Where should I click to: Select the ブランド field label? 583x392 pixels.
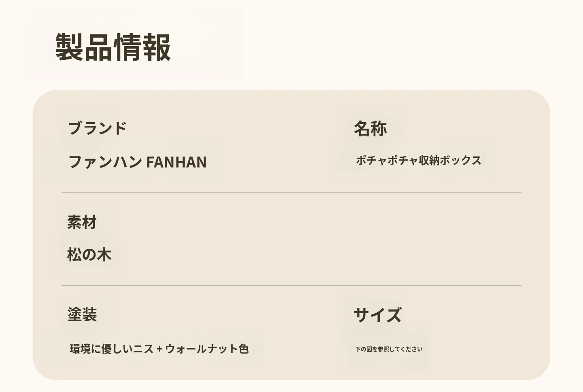(97, 128)
